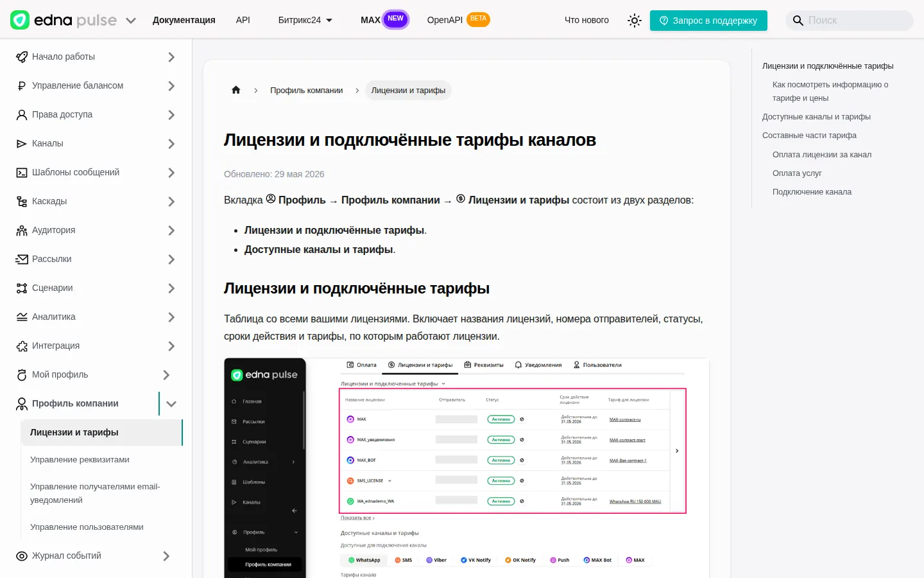Expand the Права доступа chevron
This screenshot has width=924, height=578.
click(171, 115)
